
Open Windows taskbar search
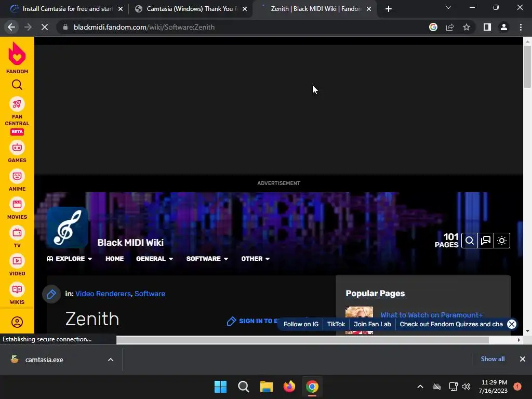pyautogui.click(x=243, y=387)
